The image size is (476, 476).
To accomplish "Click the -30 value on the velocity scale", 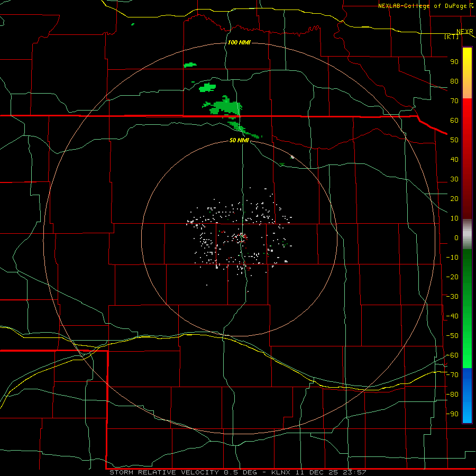I will (452, 297).
